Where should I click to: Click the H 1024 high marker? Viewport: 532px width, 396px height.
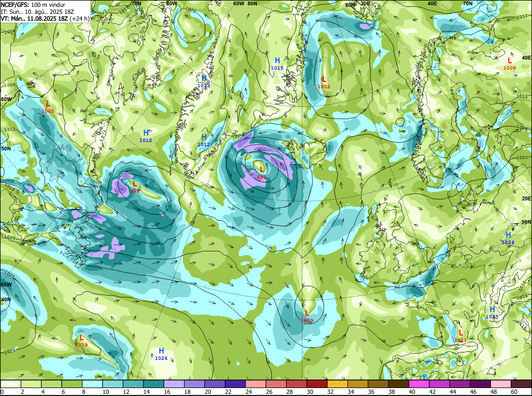pos(508,238)
